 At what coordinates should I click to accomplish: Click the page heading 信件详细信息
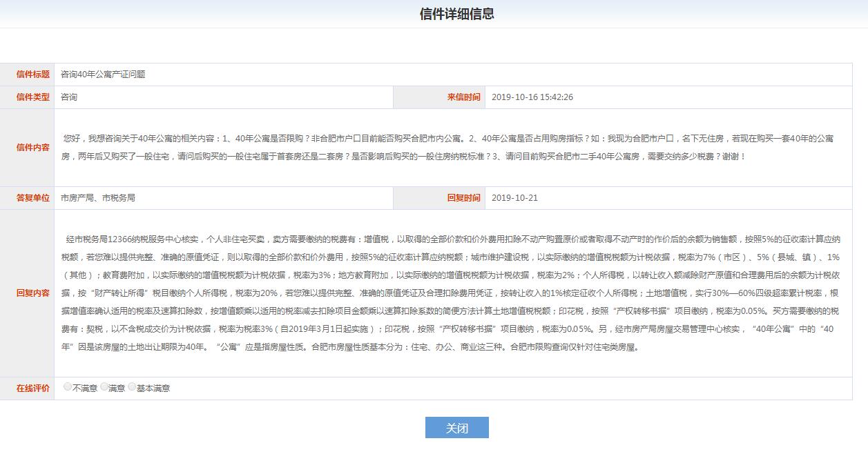456,14
